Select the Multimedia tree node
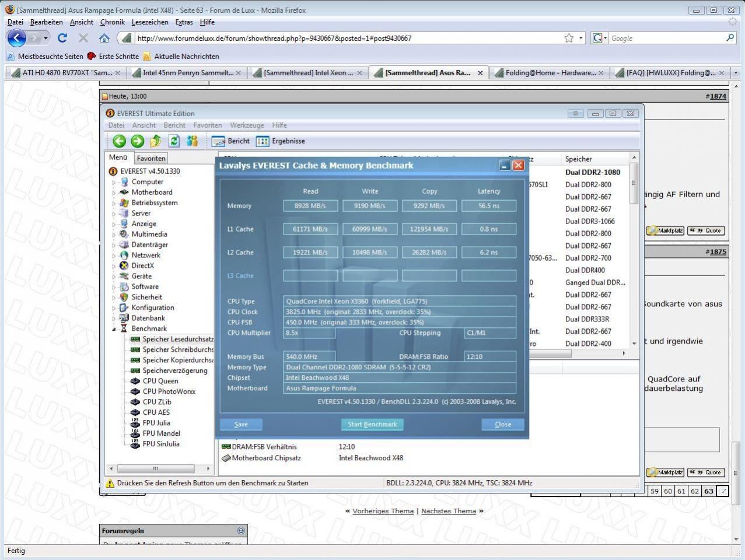The width and height of the screenshot is (745, 560). pyautogui.click(x=149, y=234)
